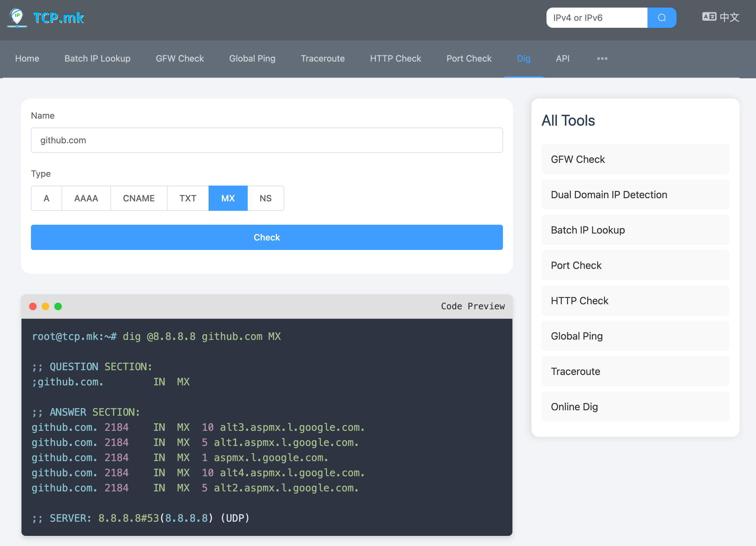This screenshot has width=756, height=546.
Task: Click the dig @8.8.8.8 github.com MX command
Action: [202, 337]
